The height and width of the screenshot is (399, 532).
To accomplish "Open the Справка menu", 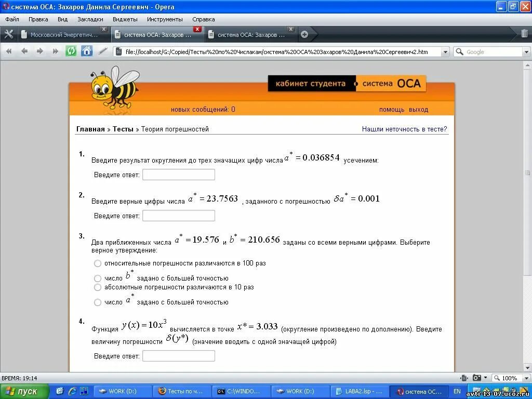I will tap(204, 19).
